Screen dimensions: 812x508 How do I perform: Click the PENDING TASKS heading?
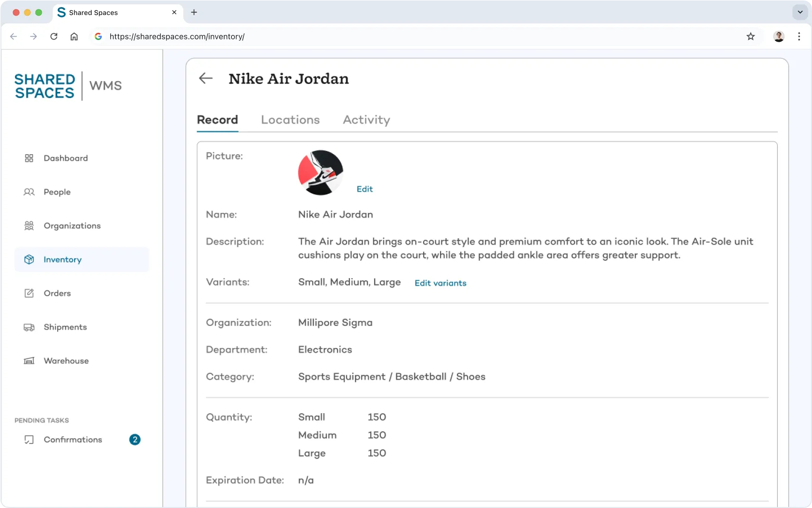(42, 420)
